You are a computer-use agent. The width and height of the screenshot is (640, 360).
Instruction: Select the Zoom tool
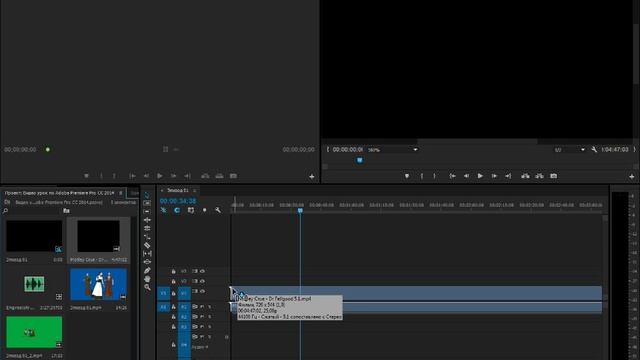147,287
